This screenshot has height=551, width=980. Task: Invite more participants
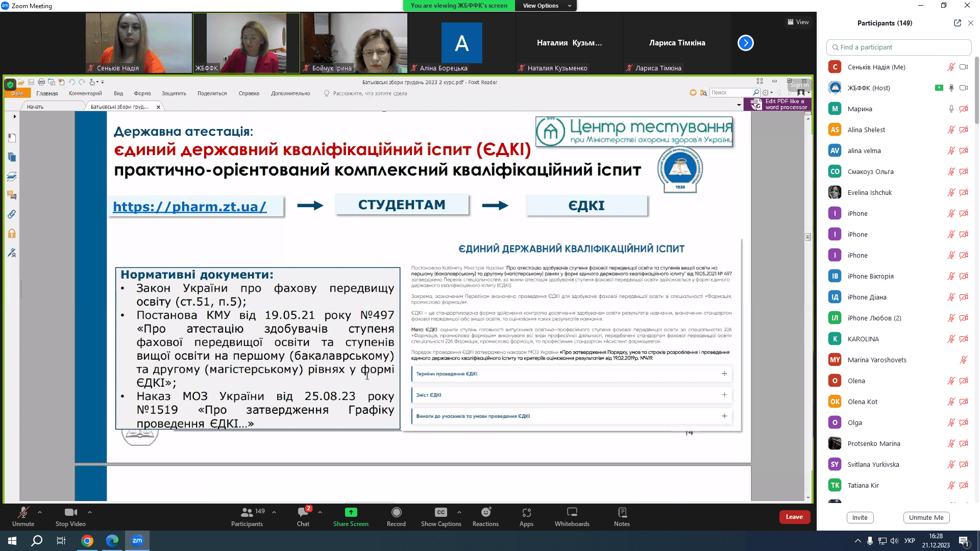[860, 517]
